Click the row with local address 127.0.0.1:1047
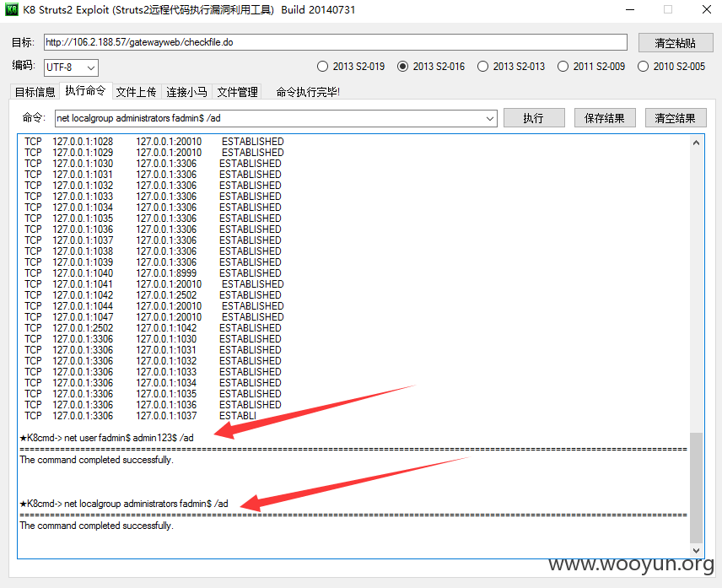Viewport: 722px width, 588px height. (154, 317)
